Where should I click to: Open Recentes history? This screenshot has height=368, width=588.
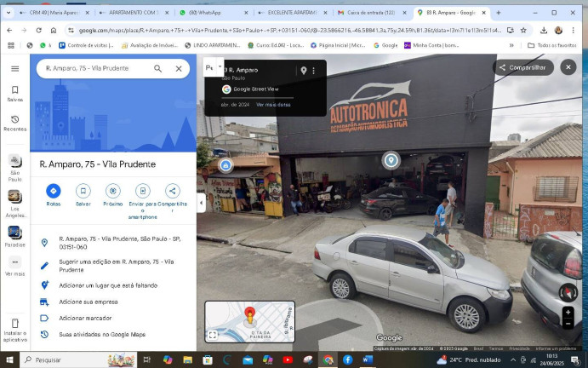[x=15, y=124]
